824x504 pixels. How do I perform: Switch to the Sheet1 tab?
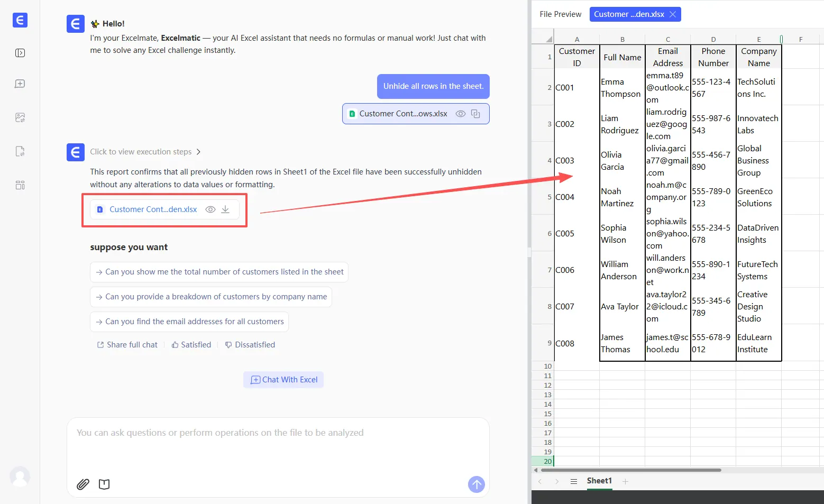click(x=599, y=481)
